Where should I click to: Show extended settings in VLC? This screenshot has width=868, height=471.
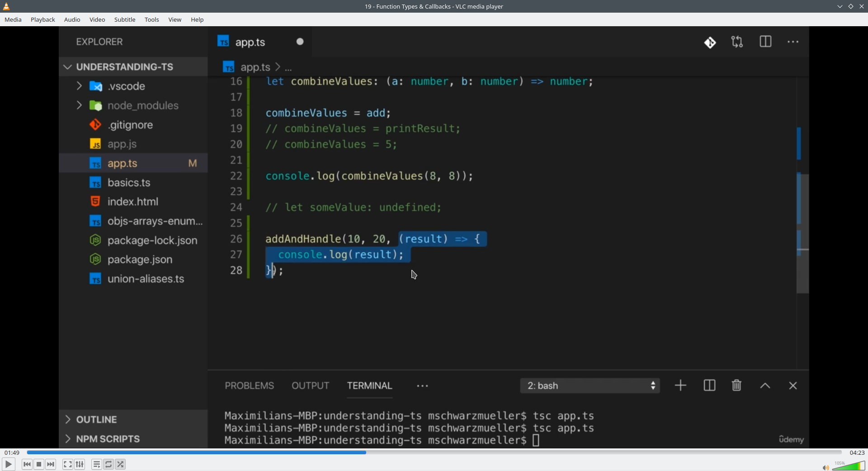80,464
